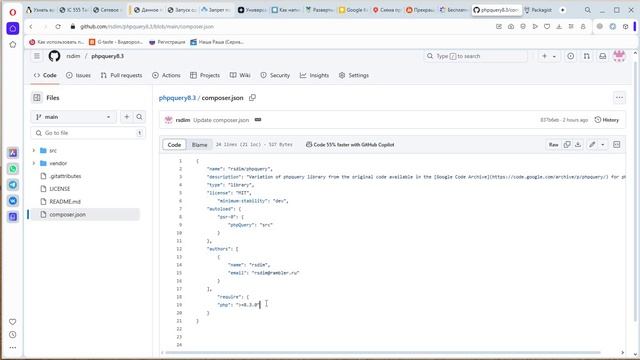Image resolution: width=640 pixels, height=360 pixels.
Task: Open the file actions ellipsis menu
Action: tap(619, 98)
